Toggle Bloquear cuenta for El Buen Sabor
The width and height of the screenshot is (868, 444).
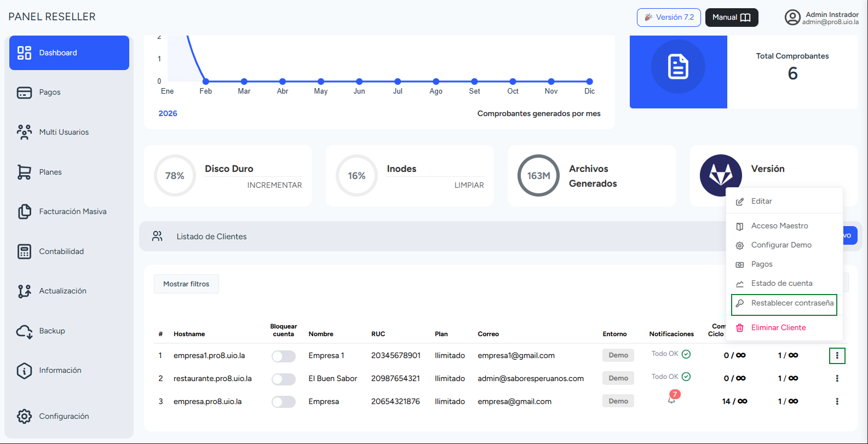click(283, 379)
